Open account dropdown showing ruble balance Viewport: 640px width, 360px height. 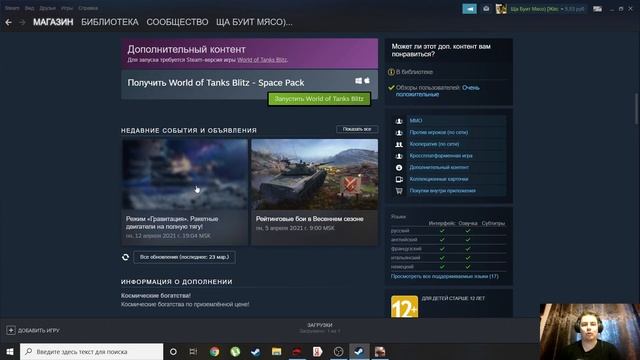point(547,9)
